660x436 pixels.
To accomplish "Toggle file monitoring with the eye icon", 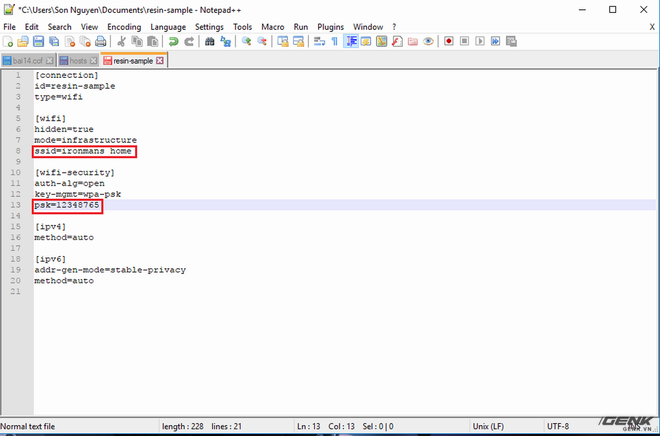I will (428, 41).
